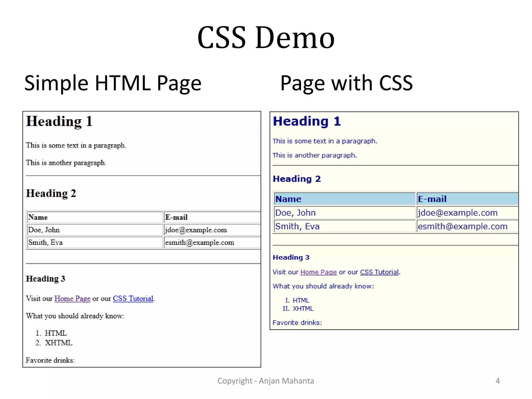Click 'Heading 2' in plain HTML page
Screen dimensions: 532x399
(51, 194)
